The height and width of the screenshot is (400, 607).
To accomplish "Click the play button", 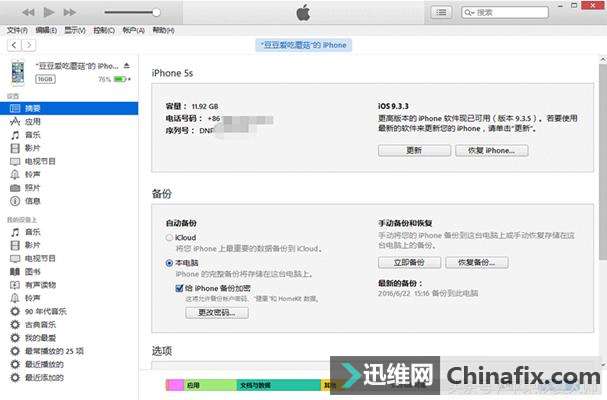I will [48, 12].
